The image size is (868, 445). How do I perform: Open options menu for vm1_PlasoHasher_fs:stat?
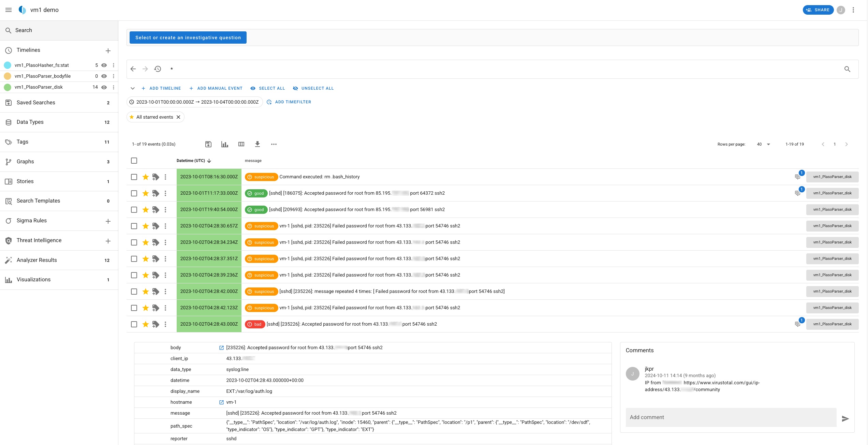click(x=114, y=65)
